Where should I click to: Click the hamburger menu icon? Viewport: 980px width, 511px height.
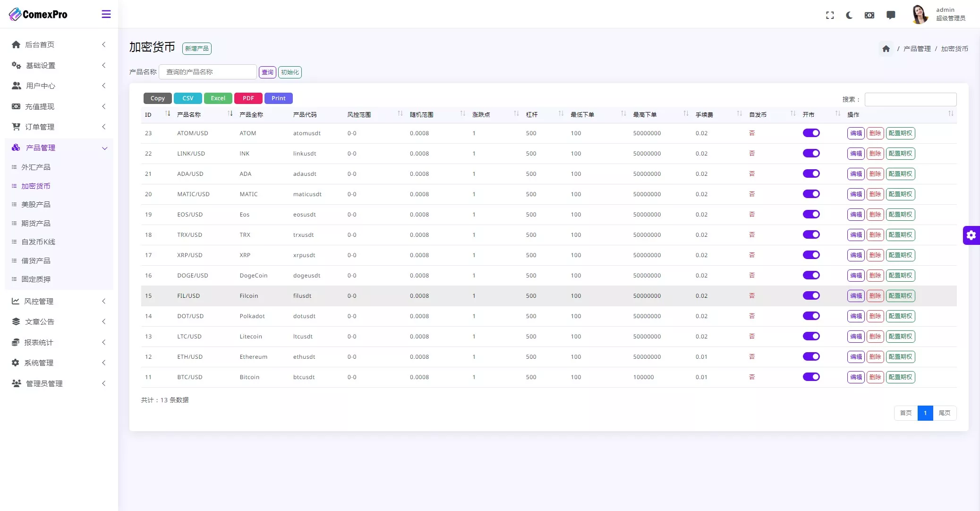106,14
